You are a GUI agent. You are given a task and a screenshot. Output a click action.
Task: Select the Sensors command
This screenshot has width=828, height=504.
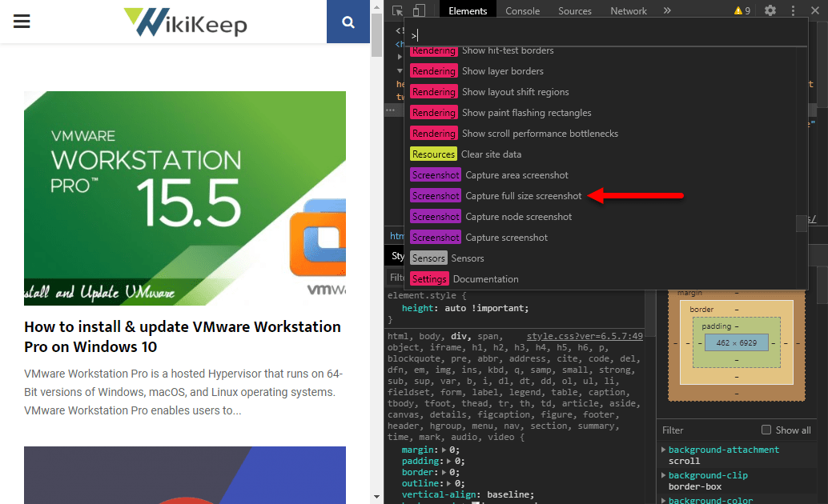606,258
